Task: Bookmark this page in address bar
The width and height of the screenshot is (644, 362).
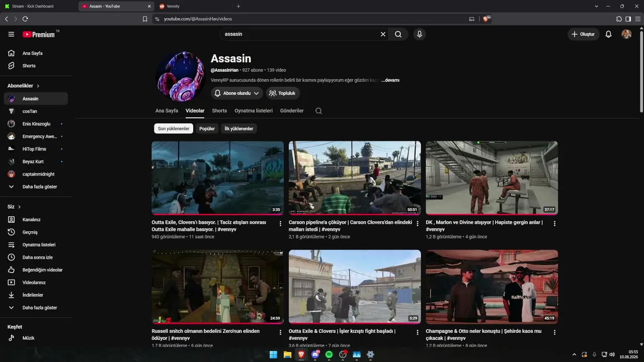Action: click(145, 19)
